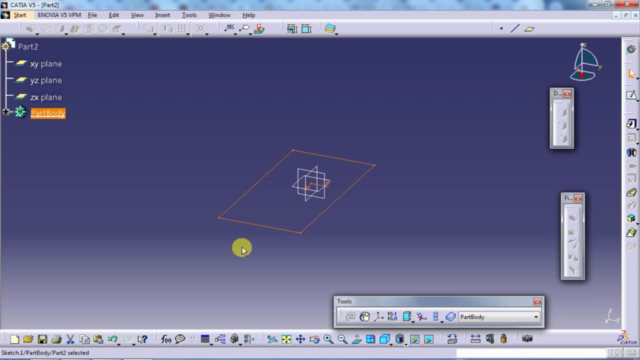This screenshot has height=360, width=640.
Task: Click the Axis System icon in Tools
Action: [378, 317]
